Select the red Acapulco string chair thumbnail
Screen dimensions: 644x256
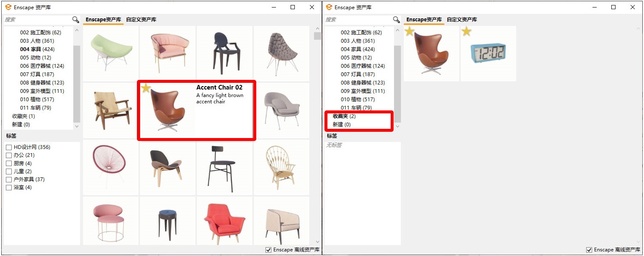click(x=111, y=167)
